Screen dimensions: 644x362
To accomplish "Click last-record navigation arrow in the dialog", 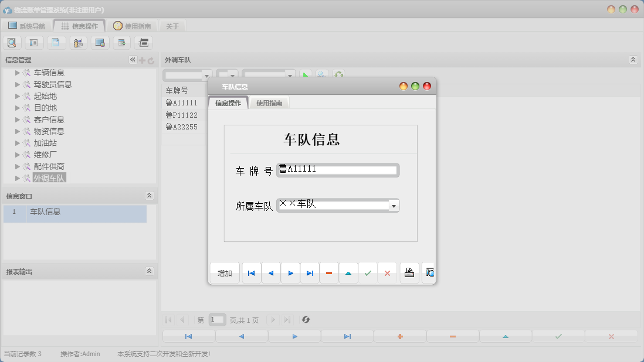I will [310, 272].
